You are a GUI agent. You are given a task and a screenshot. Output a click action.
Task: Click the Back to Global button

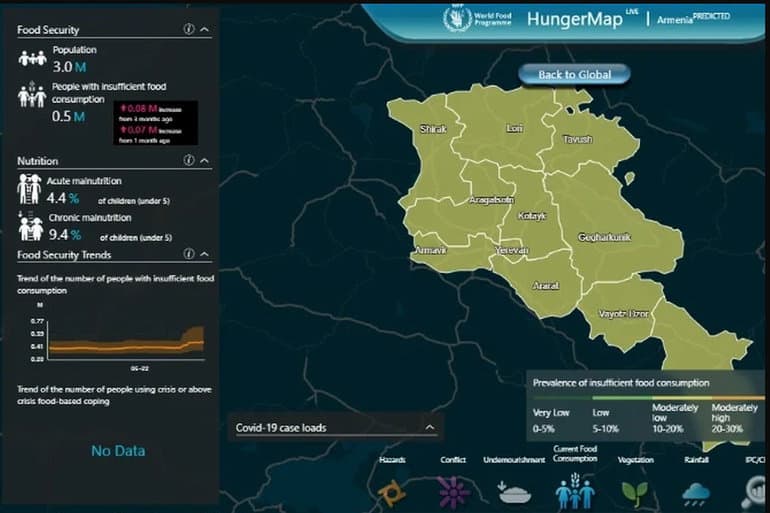[x=575, y=74]
